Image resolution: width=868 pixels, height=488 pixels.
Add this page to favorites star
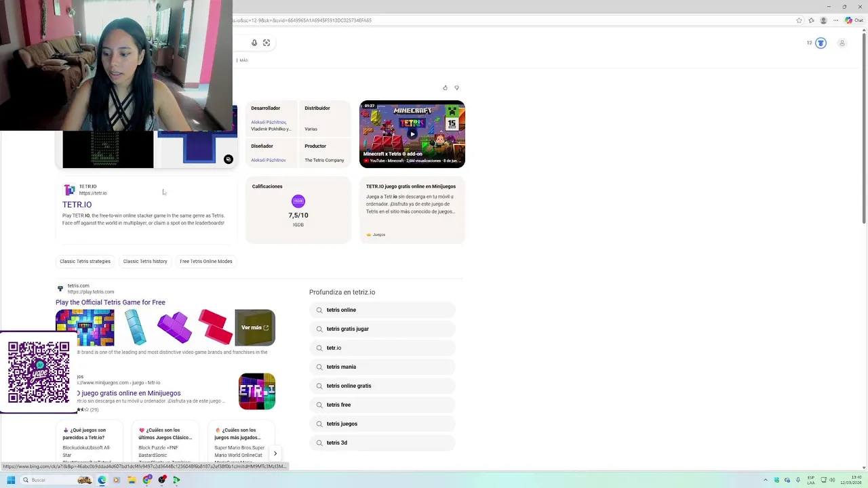(799, 20)
